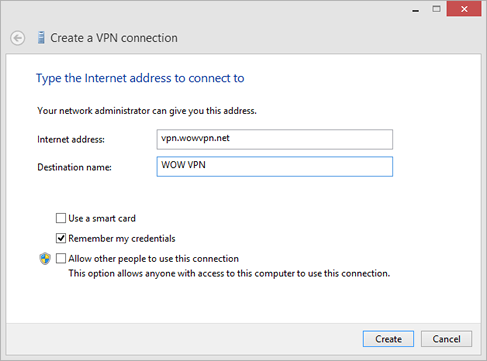The height and width of the screenshot is (361, 487).
Task: Select the Destination name field with WOW VPN
Action: pyautogui.click(x=275, y=166)
